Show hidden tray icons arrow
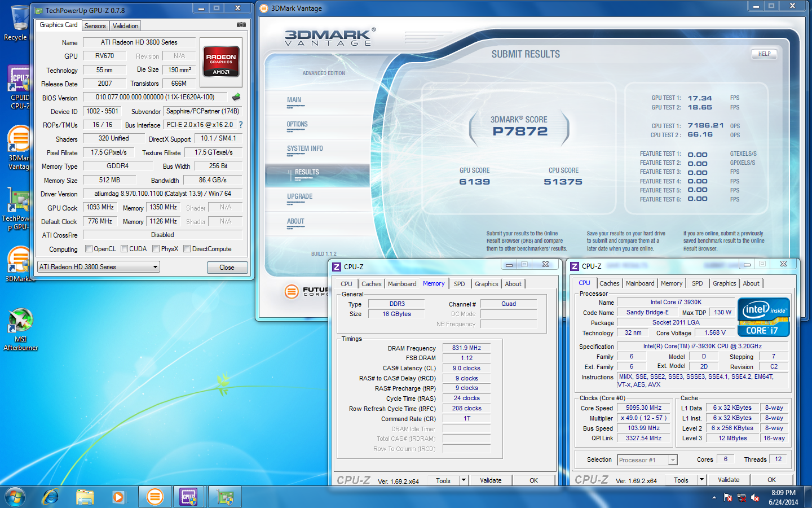Image resolution: width=812 pixels, height=508 pixels. pos(714,497)
